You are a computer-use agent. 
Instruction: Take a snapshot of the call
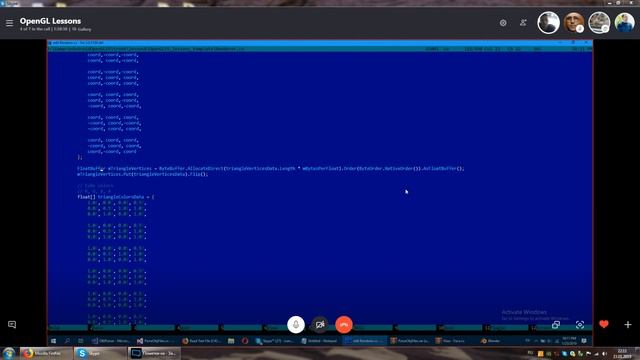point(580,325)
